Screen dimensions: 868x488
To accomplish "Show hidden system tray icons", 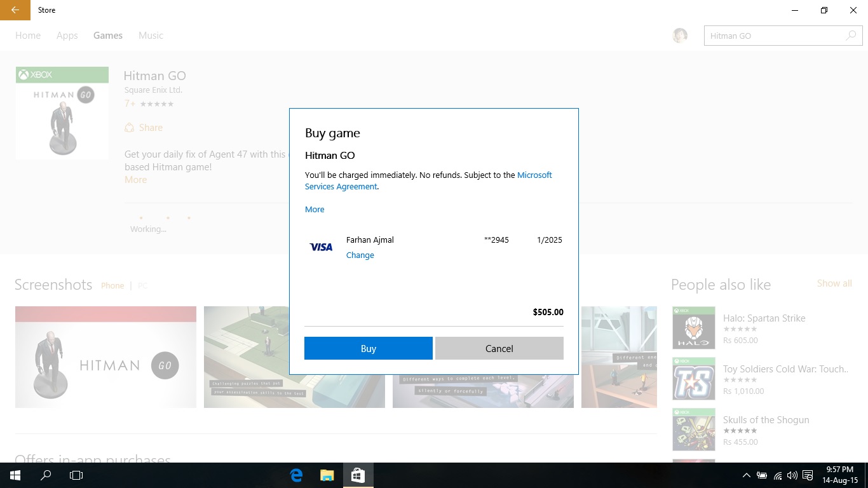I will pos(746,475).
